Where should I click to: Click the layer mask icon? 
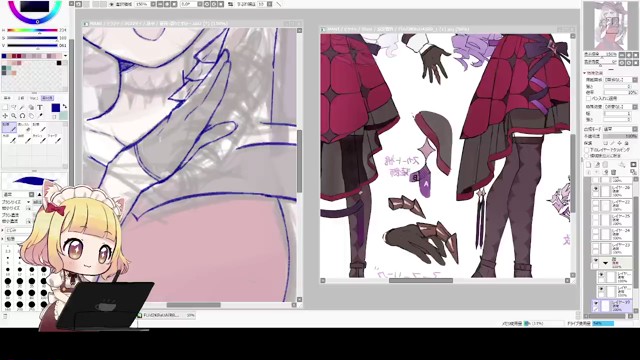click(633, 164)
